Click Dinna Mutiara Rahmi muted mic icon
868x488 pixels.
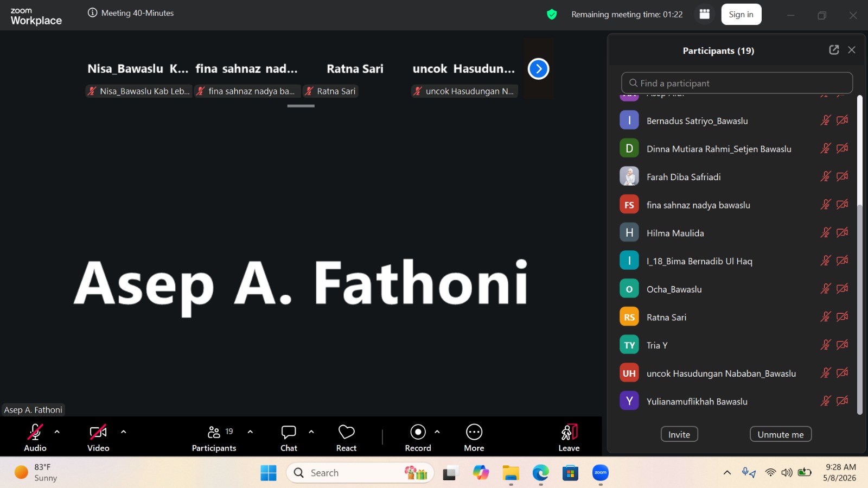826,148
